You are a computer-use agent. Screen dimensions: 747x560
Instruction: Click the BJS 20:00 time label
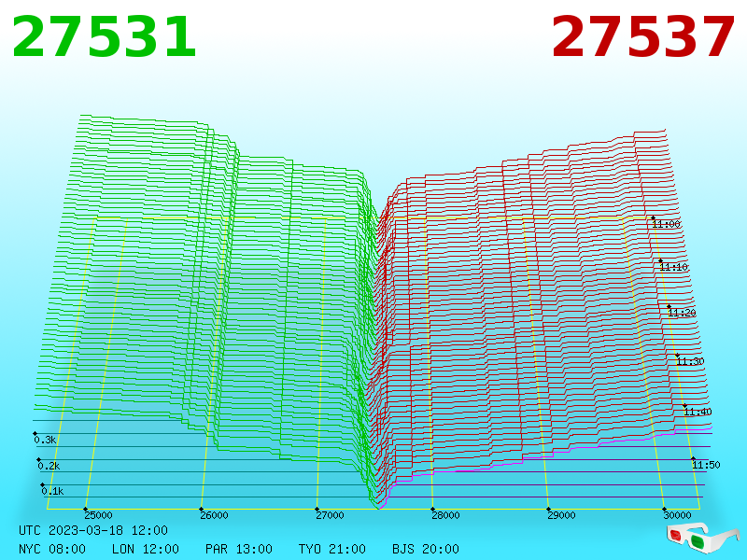[426, 549]
